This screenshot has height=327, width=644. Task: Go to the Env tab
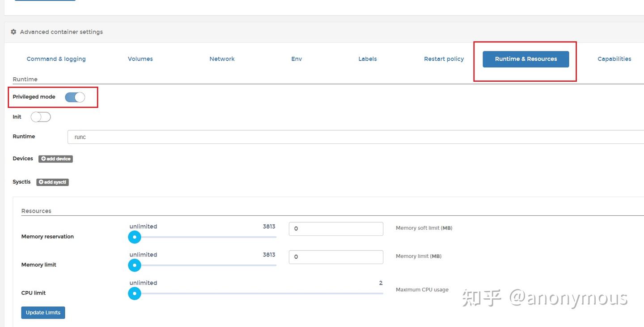pyautogui.click(x=297, y=59)
